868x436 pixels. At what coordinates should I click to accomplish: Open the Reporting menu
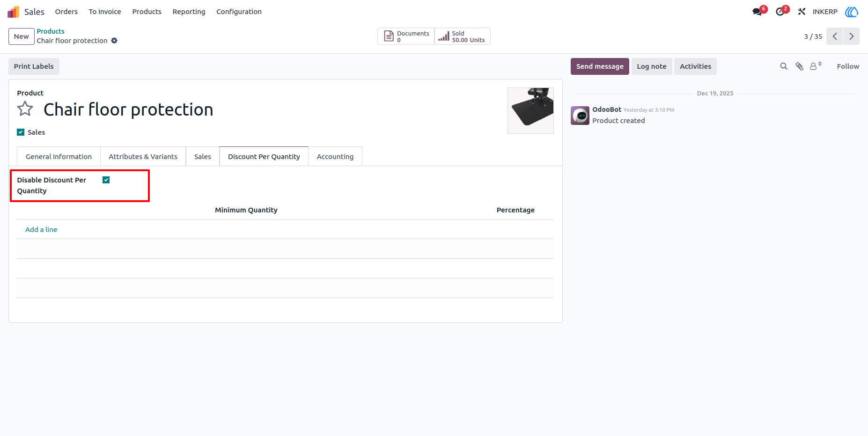click(189, 12)
